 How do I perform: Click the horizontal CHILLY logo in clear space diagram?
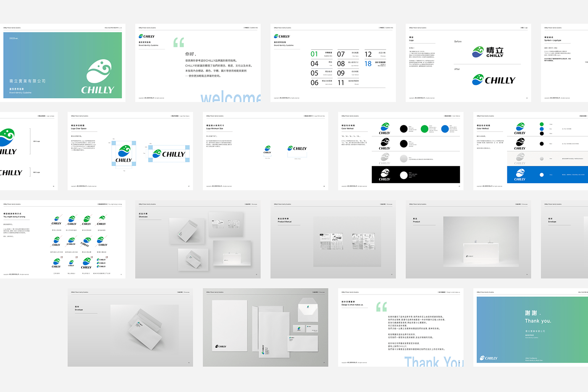[168, 154]
